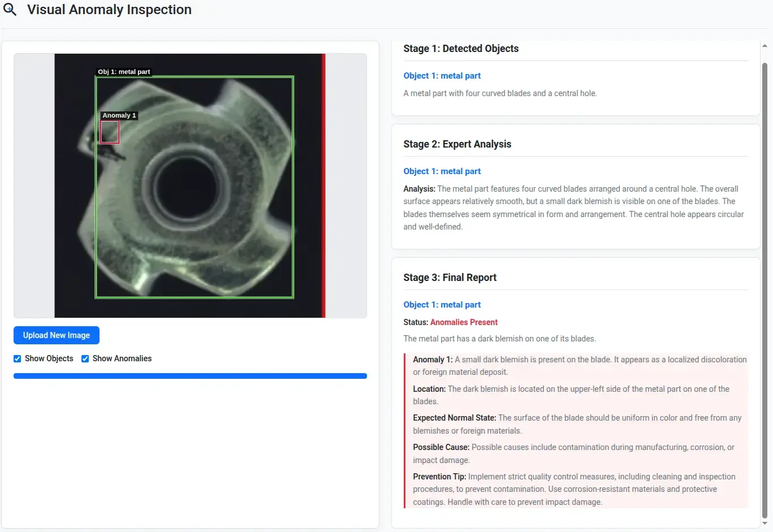The height and width of the screenshot is (532, 773).
Task: Select the 'Stage 3: Final Report' heading
Action: [450, 278]
